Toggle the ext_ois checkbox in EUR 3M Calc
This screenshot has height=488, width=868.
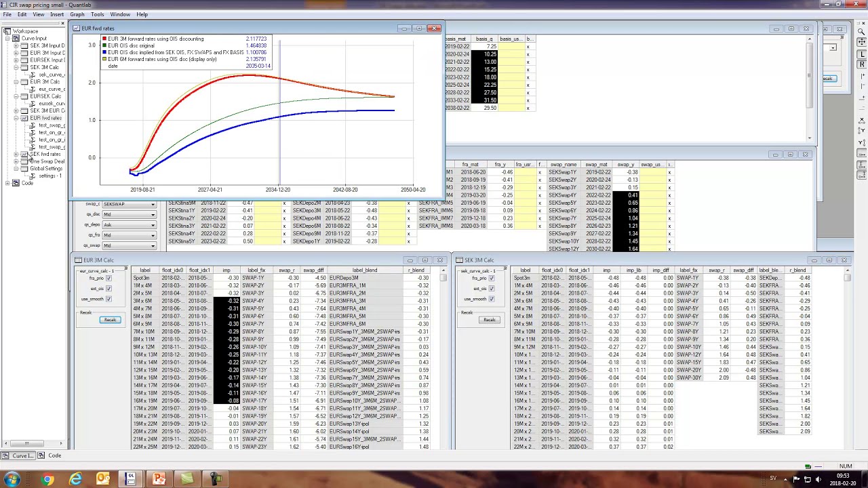pos(108,289)
